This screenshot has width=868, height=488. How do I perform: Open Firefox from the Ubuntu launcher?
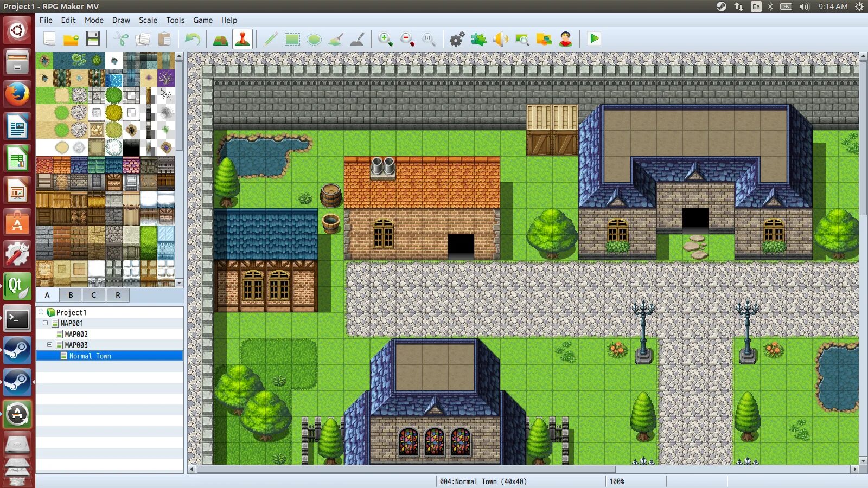pyautogui.click(x=17, y=94)
